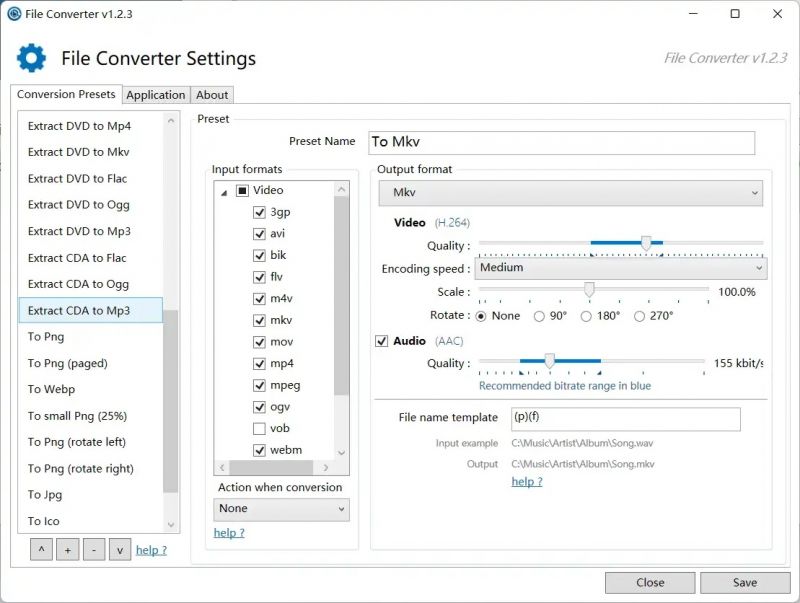The image size is (800, 603).
Task: Move preset down with v button
Action: click(120, 550)
